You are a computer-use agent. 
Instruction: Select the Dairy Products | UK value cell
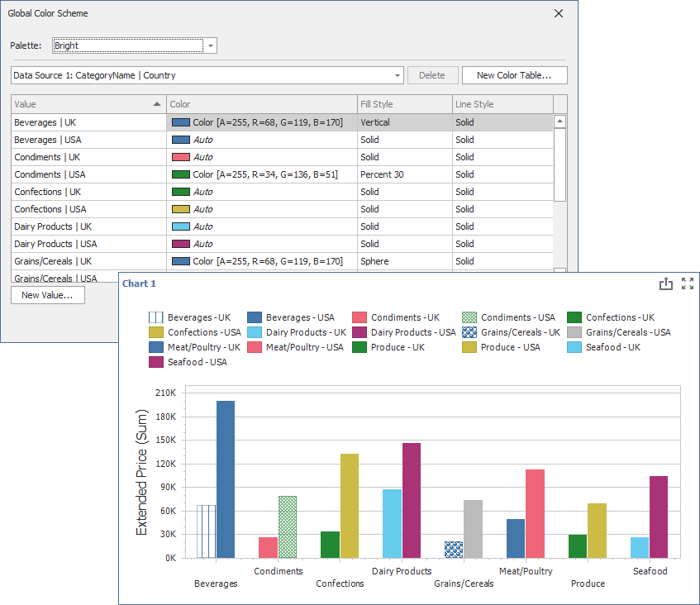pyautogui.click(x=88, y=226)
